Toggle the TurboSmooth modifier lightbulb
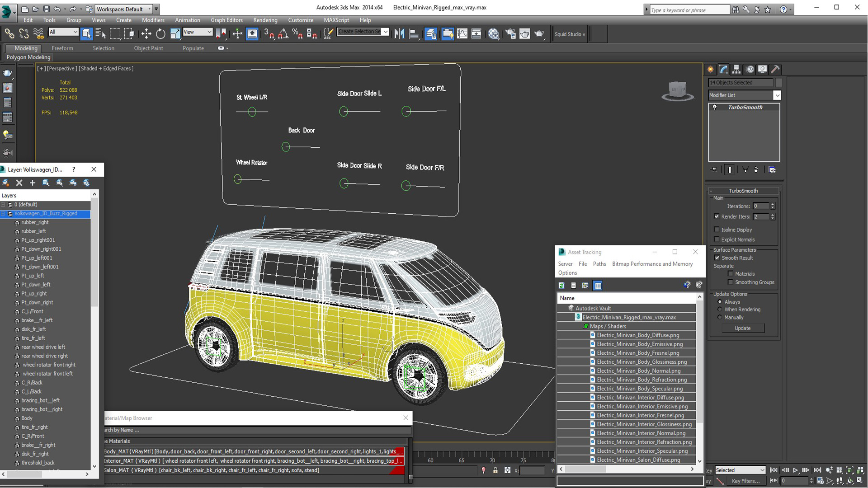The height and width of the screenshot is (488, 868). (x=715, y=107)
